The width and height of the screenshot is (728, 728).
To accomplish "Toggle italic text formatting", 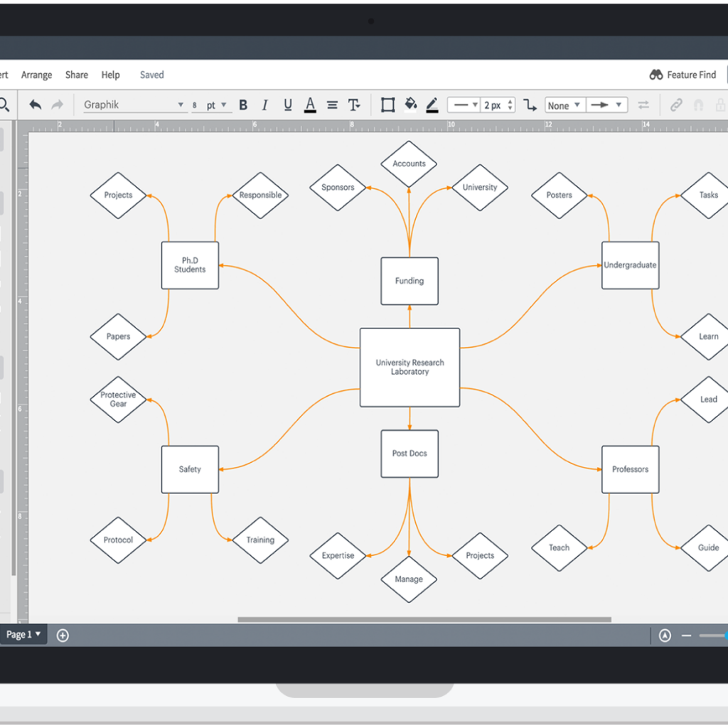I will 264,105.
